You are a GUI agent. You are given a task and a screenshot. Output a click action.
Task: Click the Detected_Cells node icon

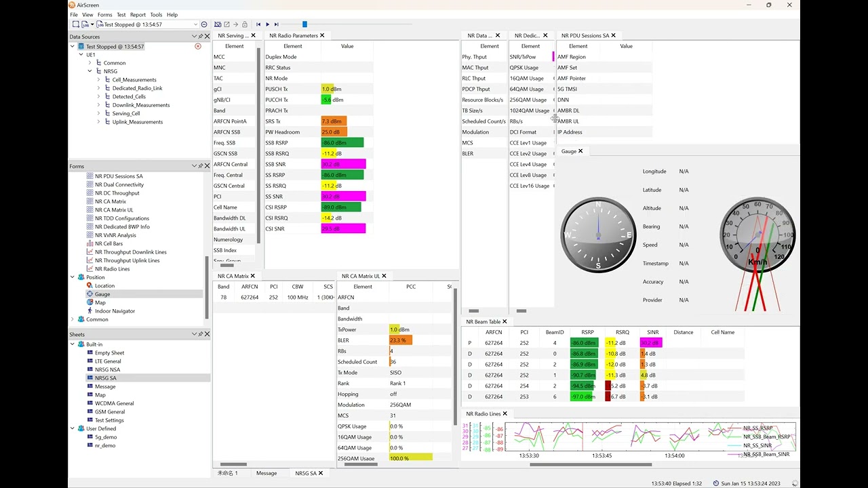[x=106, y=97]
